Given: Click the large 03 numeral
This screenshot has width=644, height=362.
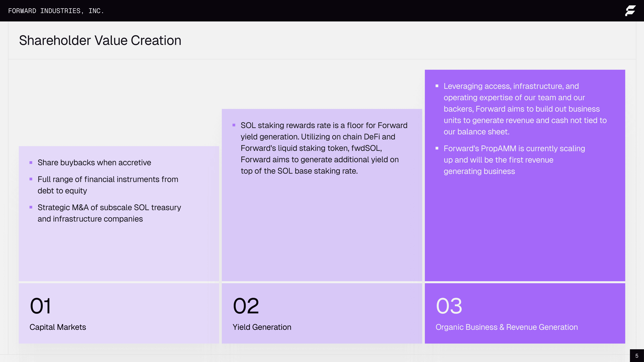Looking at the screenshot, I should (449, 306).
